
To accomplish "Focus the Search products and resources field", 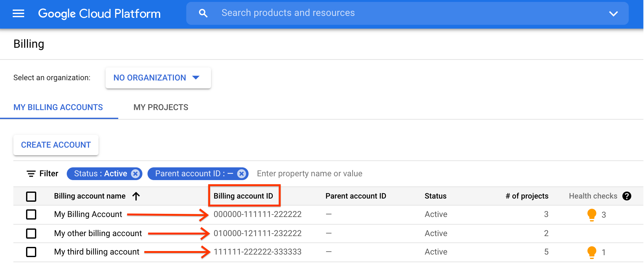I will click(408, 13).
